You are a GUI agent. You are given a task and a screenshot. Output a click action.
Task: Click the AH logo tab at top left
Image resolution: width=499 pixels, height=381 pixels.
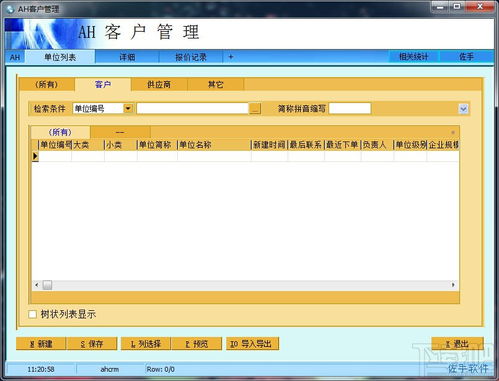tap(15, 57)
